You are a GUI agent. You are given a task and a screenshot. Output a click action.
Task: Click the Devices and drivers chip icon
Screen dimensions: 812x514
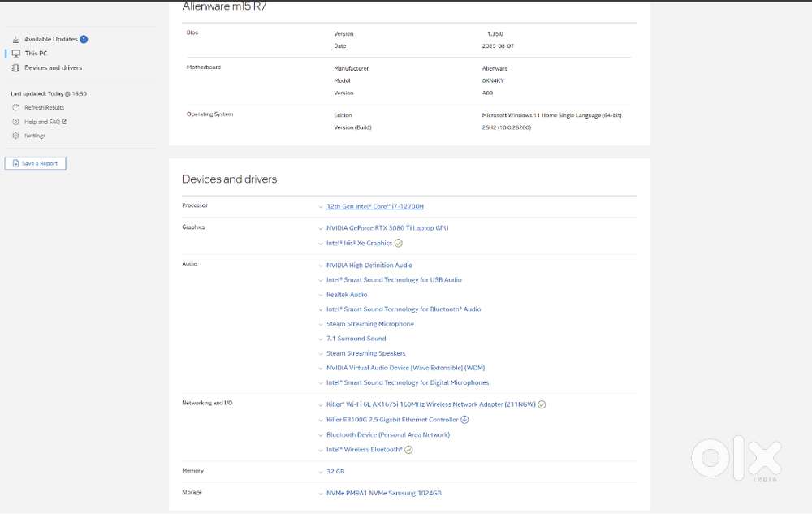coord(15,68)
